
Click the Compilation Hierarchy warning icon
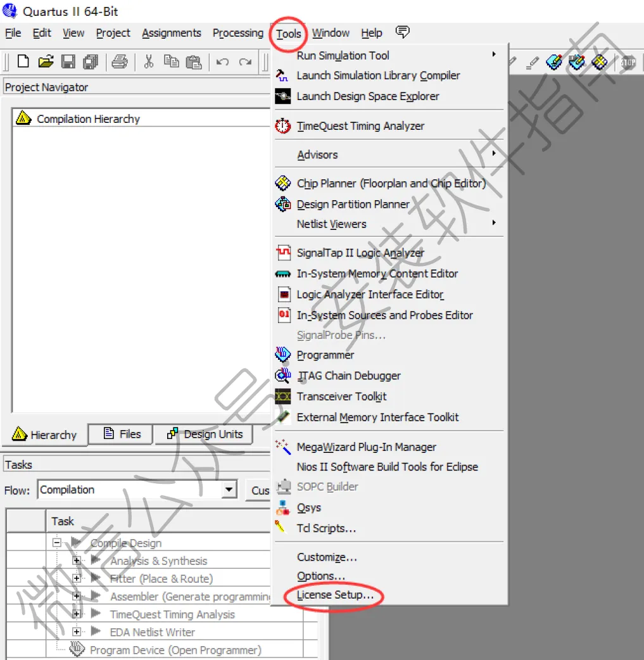(23, 118)
